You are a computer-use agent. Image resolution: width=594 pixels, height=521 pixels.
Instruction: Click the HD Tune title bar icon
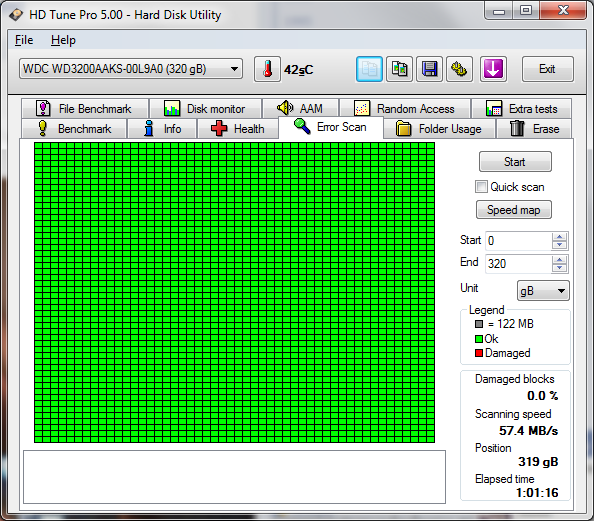[16, 15]
